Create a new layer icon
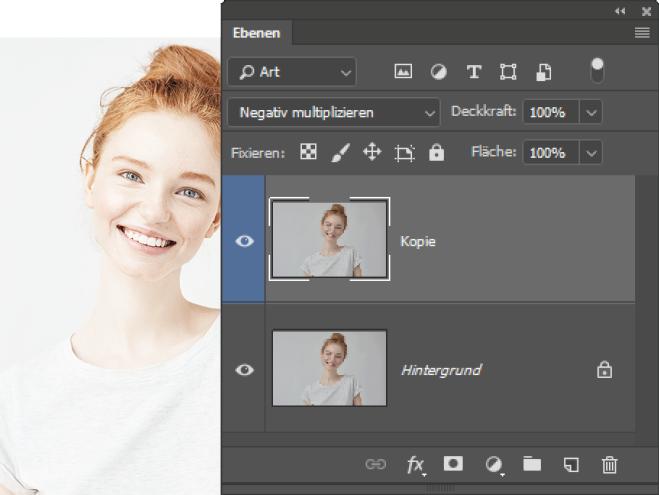 (571, 465)
